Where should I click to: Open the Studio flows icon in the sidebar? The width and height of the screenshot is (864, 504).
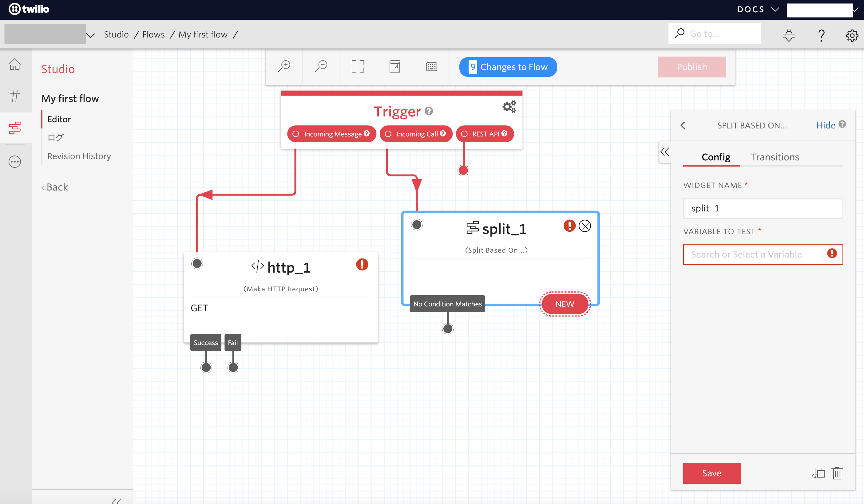coord(15,128)
